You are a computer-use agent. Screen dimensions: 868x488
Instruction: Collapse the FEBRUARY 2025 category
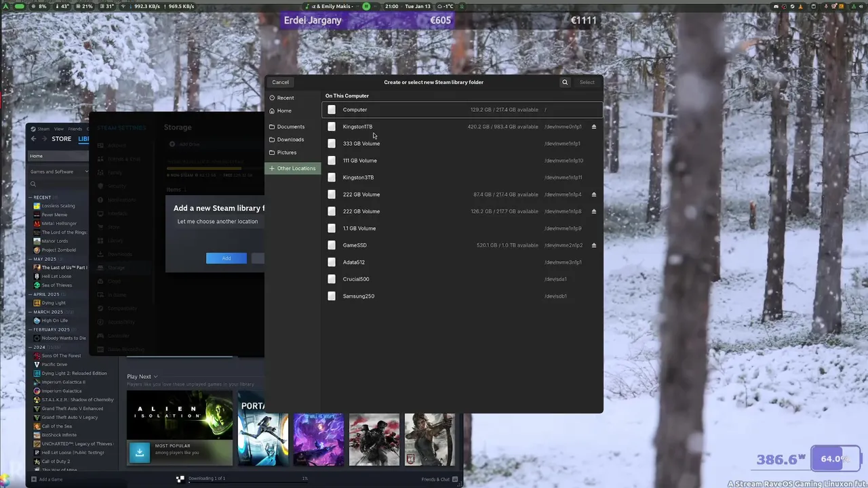coord(51,329)
